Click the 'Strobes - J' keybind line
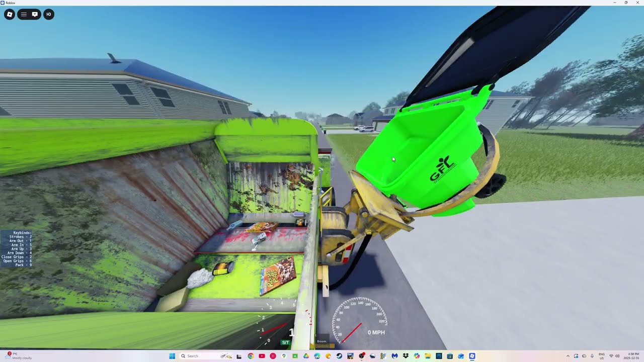 coord(20,237)
